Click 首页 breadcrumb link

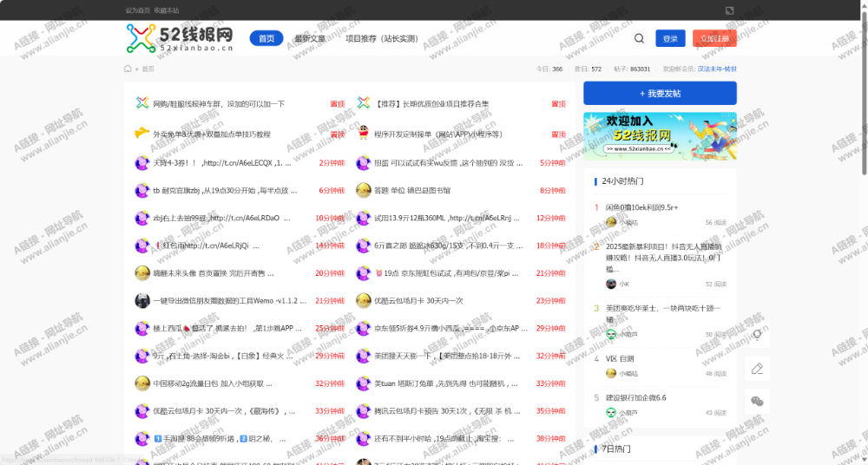point(148,69)
